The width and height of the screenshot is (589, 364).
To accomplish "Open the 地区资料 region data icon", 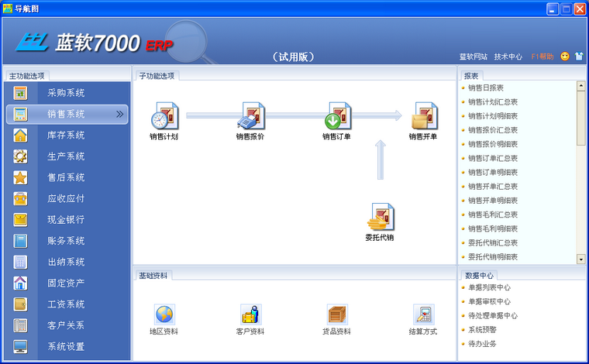I will click(x=164, y=315).
